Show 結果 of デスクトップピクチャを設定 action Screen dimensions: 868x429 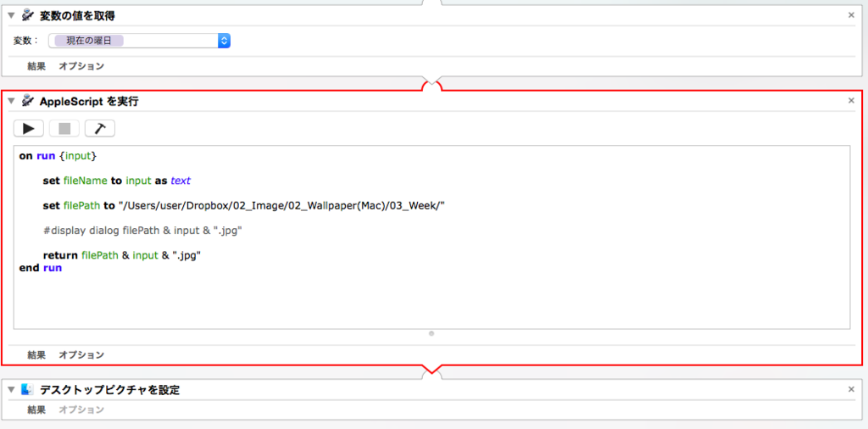(x=36, y=410)
